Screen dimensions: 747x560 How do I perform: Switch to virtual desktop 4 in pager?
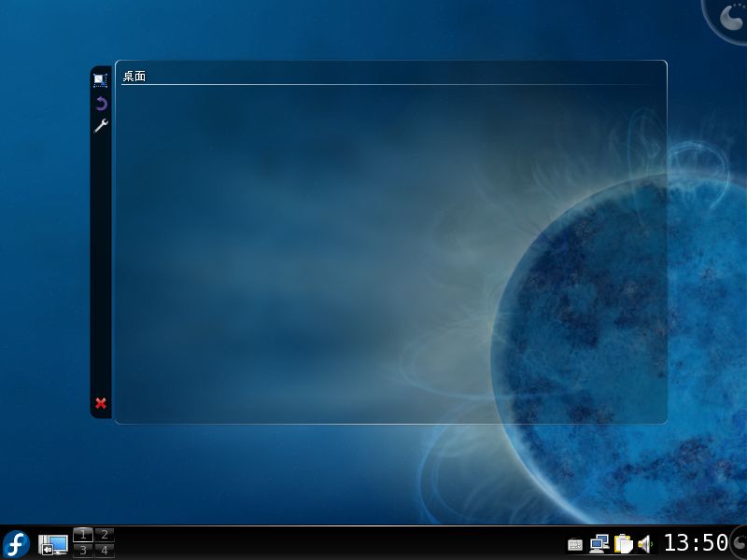coord(105,551)
